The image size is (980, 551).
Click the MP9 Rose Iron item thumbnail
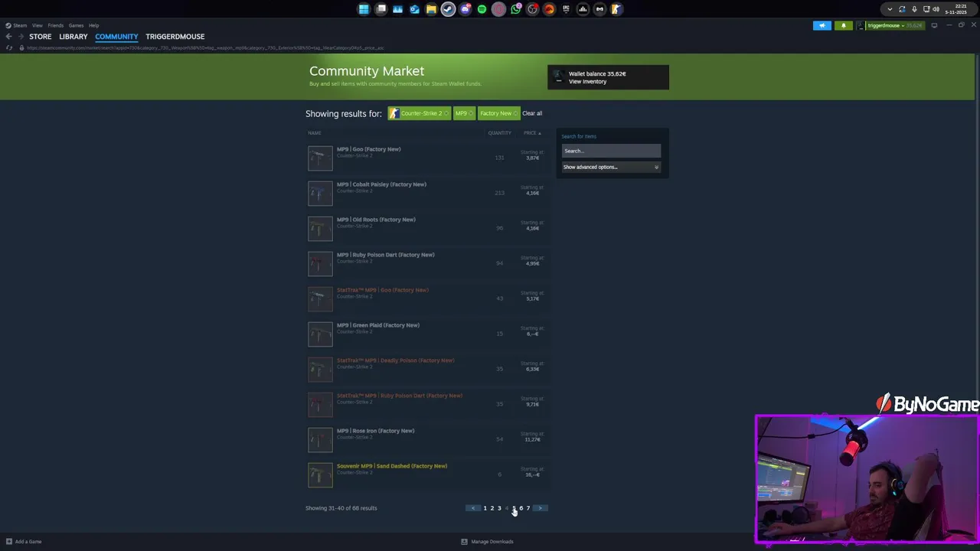(320, 439)
